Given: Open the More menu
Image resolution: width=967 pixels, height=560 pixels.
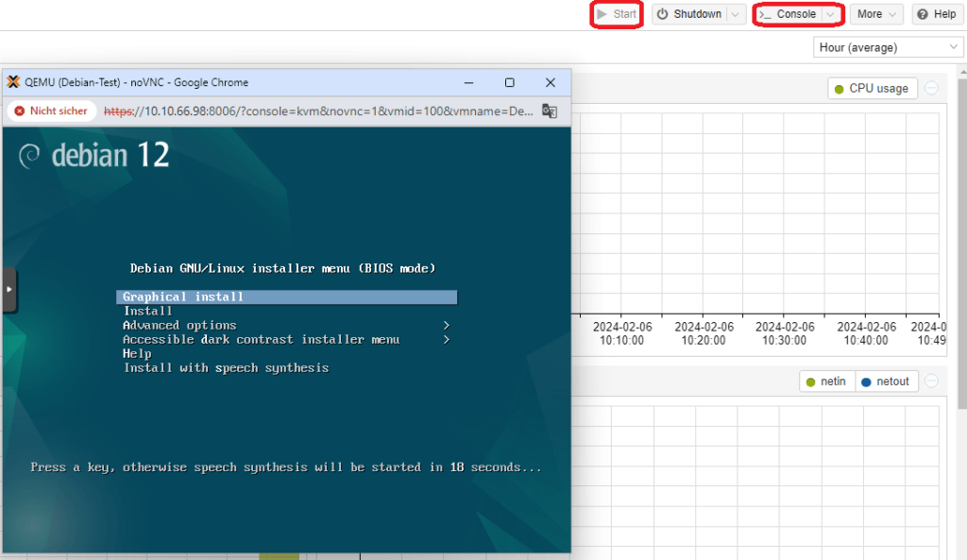Looking at the screenshot, I should click(x=876, y=14).
